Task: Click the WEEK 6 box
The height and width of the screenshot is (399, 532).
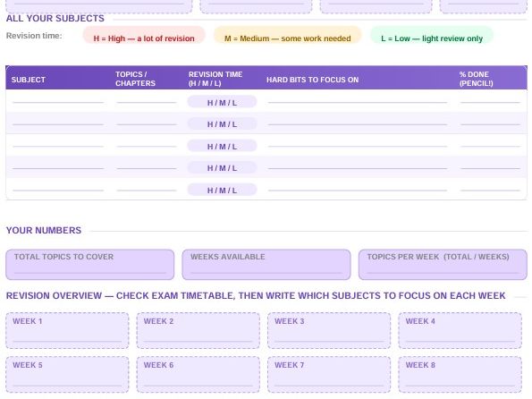Action: [198, 375]
